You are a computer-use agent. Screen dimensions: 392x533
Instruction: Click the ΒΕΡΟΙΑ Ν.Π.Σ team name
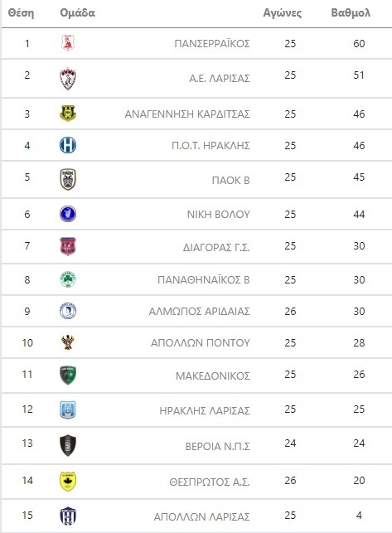pos(218,446)
